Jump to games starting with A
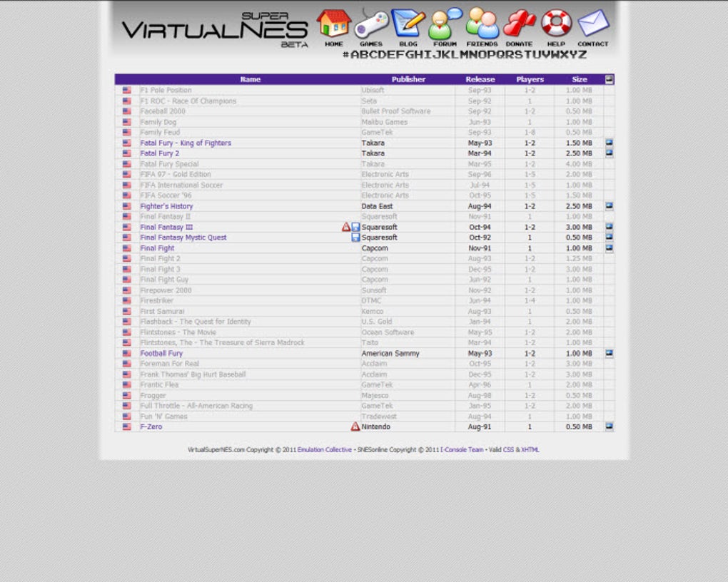 355,55
